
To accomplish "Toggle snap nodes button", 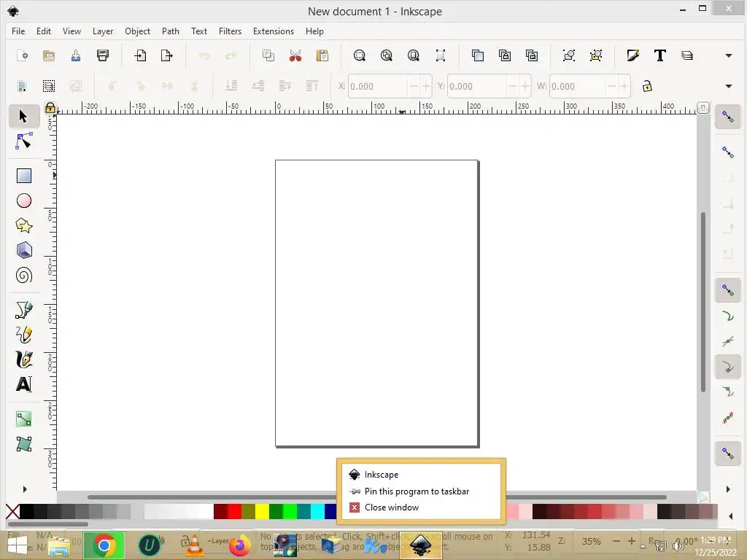I will [727, 290].
